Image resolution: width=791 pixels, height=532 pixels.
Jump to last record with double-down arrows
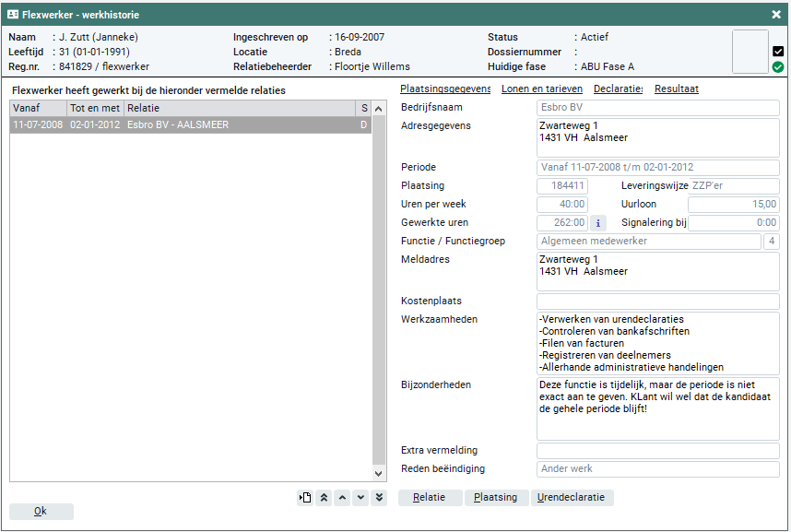coord(379,498)
